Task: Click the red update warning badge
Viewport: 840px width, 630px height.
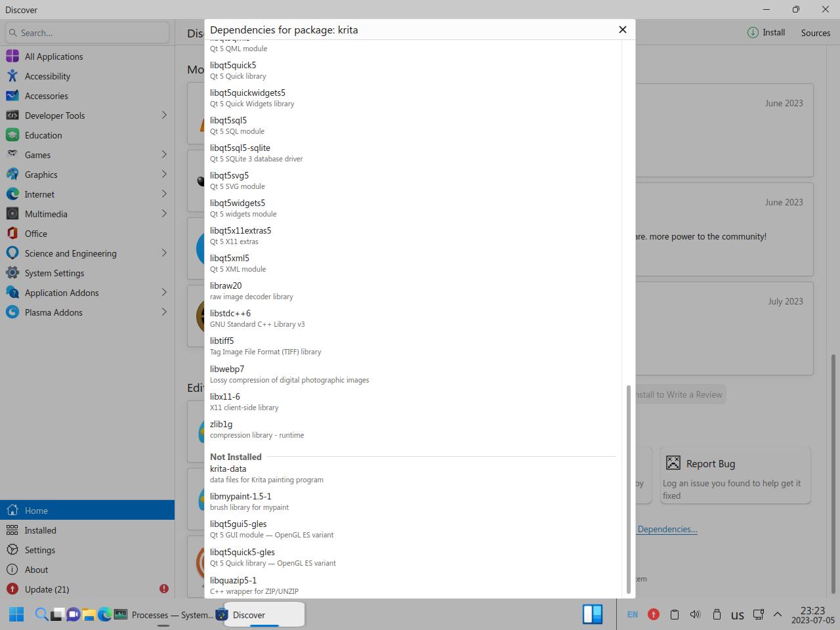Action: tap(164, 589)
